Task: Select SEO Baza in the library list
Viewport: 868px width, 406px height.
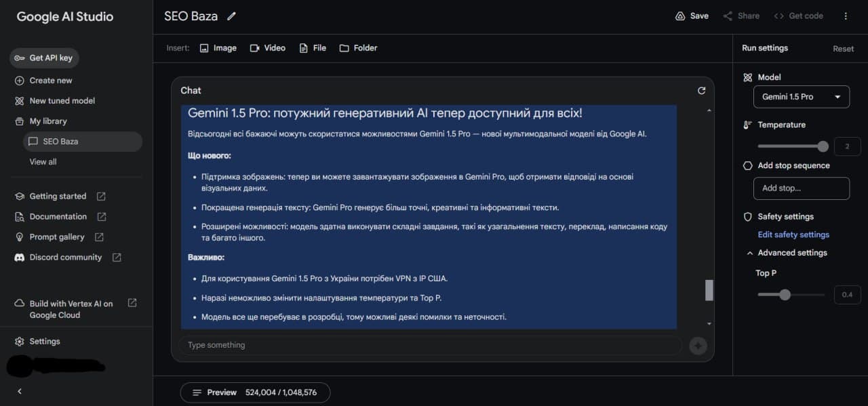Action: pos(82,142)
